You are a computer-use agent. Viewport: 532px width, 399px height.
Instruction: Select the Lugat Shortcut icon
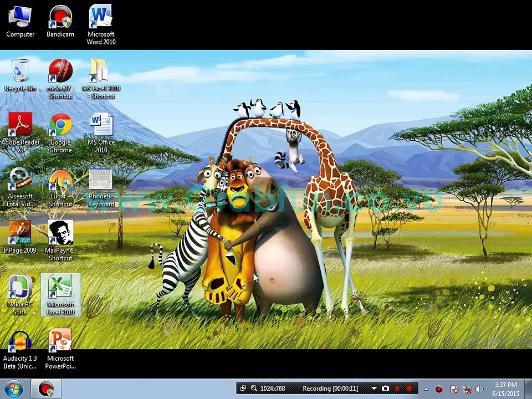click(x=60, y=187)
